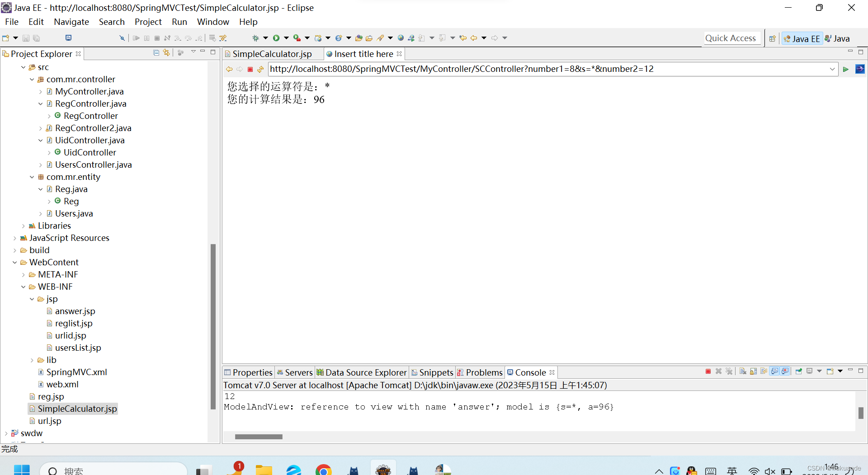Viewport: 868px width, 475px height.
Task: Click the Collapse All icon in Project Explorer
Action: (156, 53)
